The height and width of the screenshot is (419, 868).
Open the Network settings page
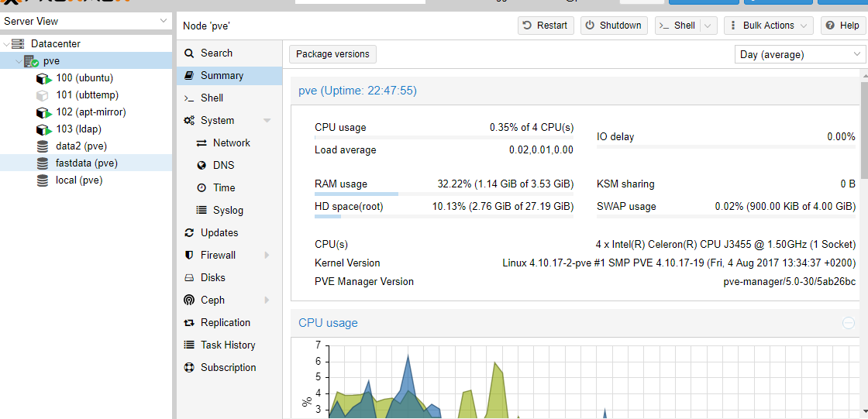pos(229,143)
